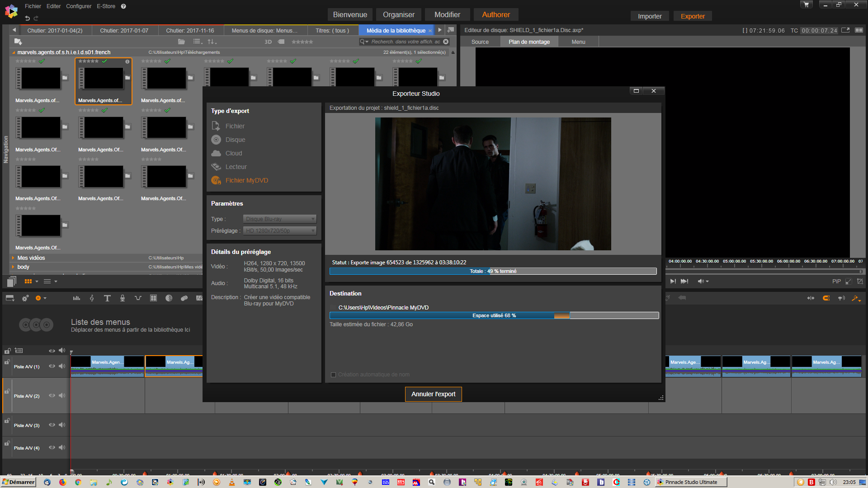The image size is (868, 488).
Task: Activate the scale mode icon next to PiP
Action: point(849,282)
